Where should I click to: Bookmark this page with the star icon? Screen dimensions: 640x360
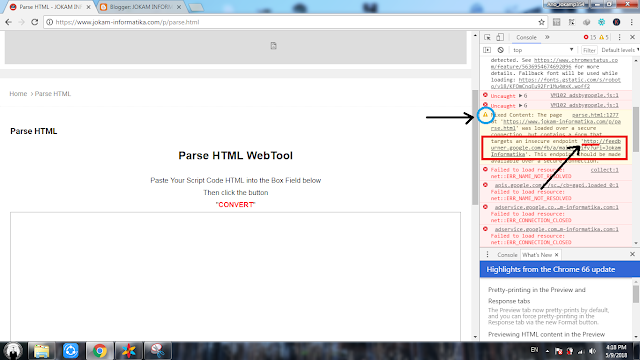[541, 22]
